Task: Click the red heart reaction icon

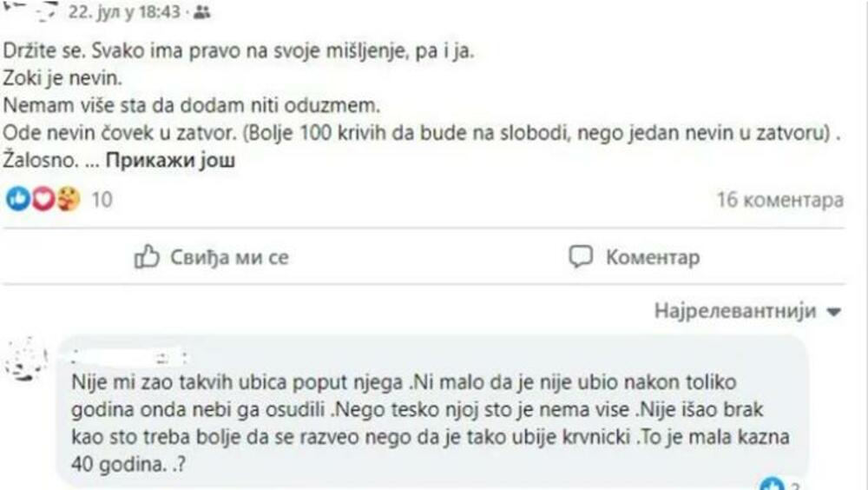Action: [43, 199]
